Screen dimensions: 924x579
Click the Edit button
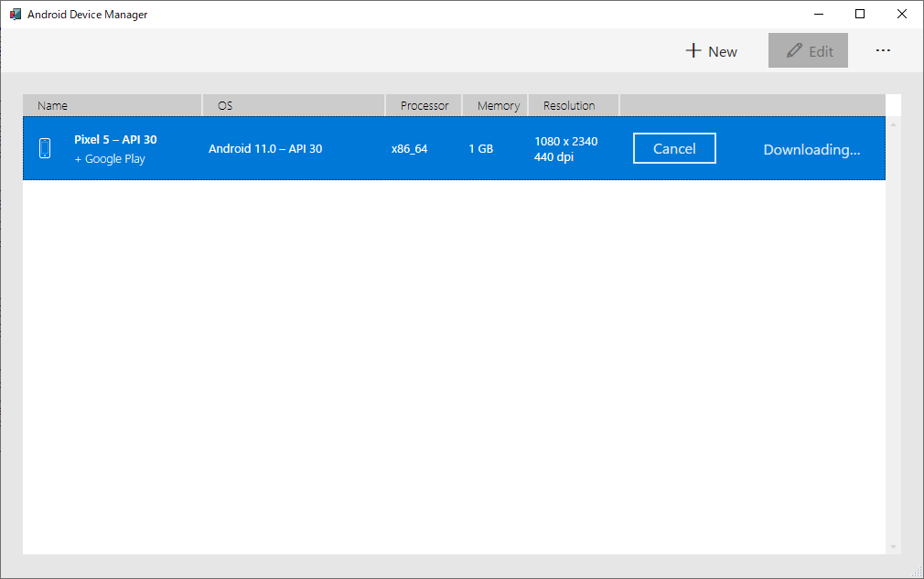coord(808,50)
